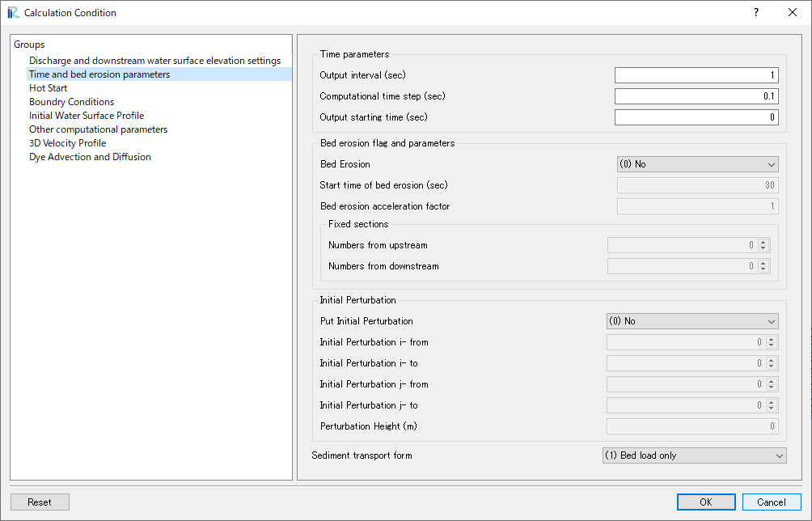Click the Start time of bed erosion field
The width and height of the screenshot is (812, 521).
point(697,185)
